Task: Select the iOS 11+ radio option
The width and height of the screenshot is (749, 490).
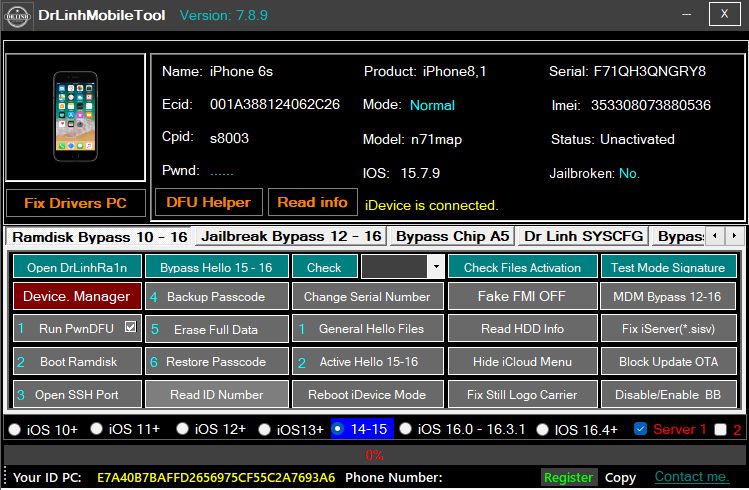Action: [96, 428]
